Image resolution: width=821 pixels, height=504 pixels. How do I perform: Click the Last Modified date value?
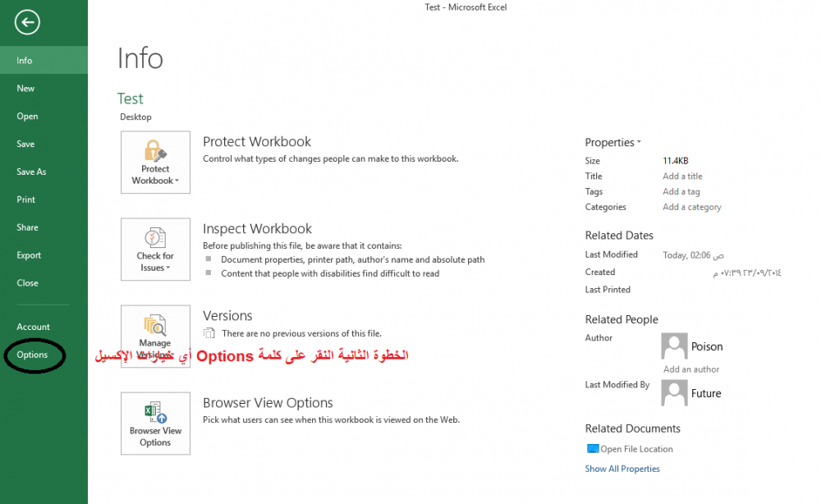pos(693,255)
